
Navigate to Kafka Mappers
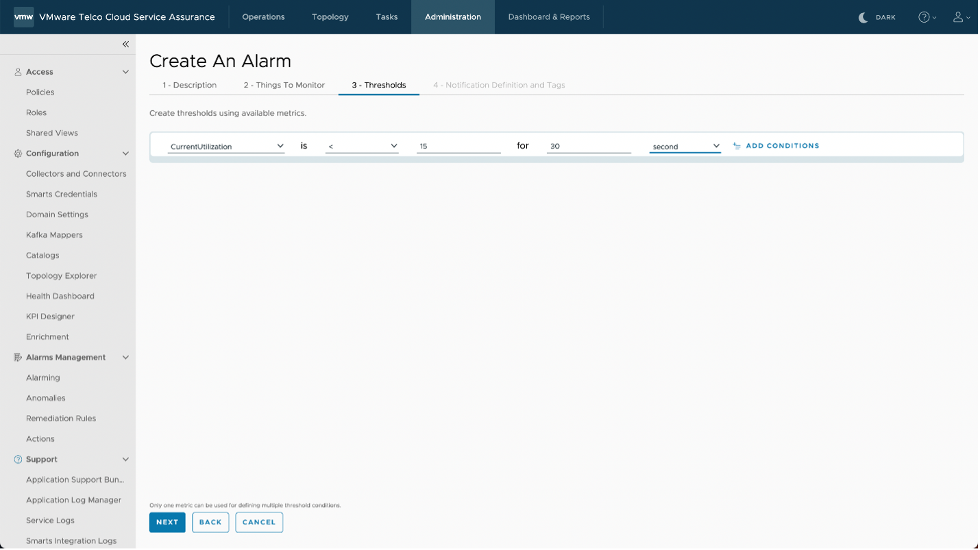(54, 235)
